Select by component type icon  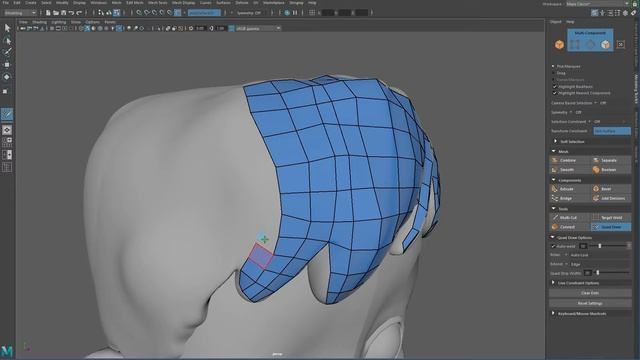click(116, 13)
